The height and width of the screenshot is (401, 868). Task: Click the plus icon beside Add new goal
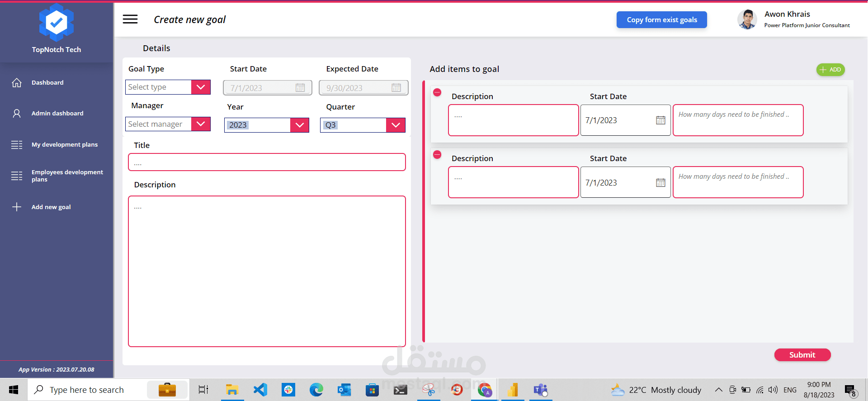[17, 207]
